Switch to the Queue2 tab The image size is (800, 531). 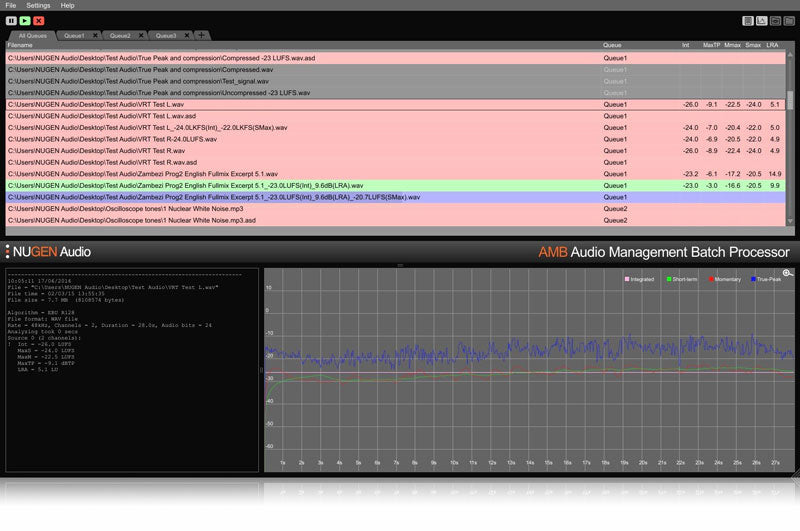(x=120, y=36)
